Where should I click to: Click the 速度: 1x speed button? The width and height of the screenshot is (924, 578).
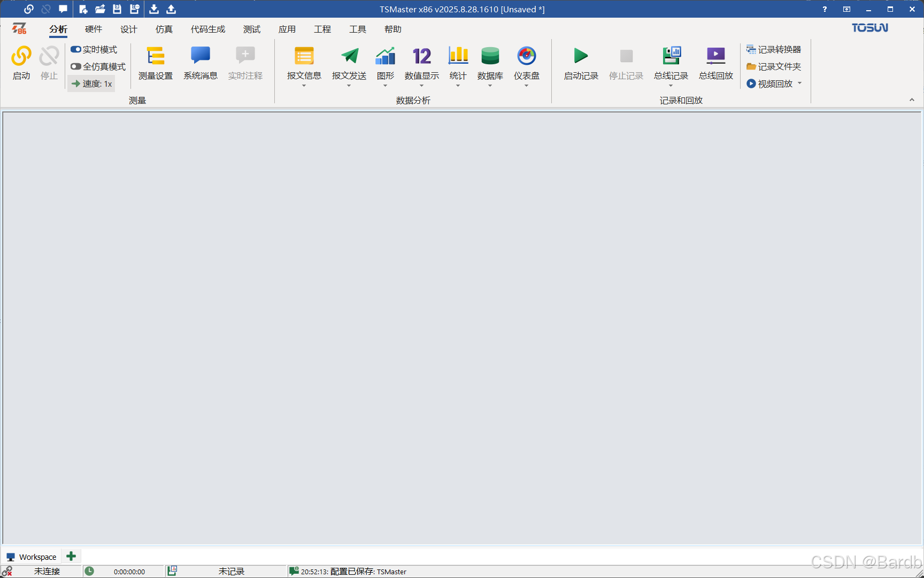(91, 83)
